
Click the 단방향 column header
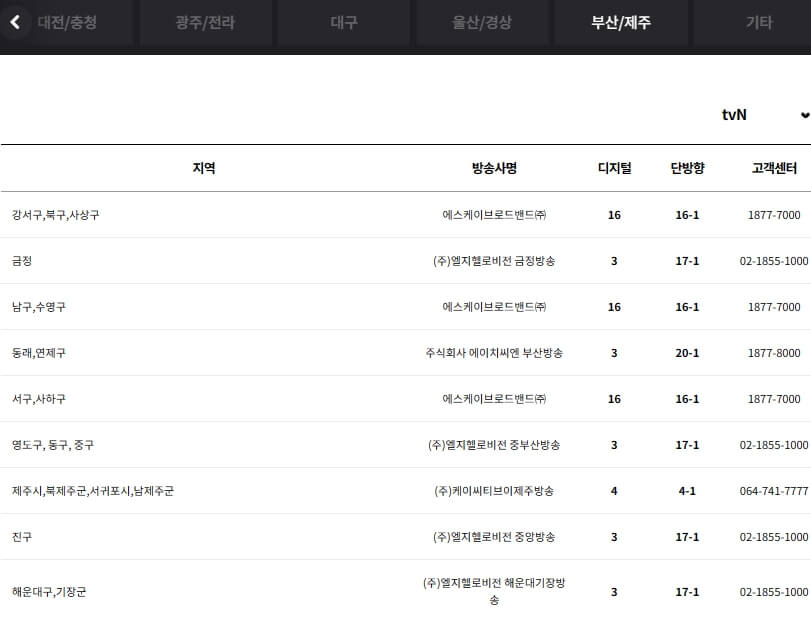687,168
